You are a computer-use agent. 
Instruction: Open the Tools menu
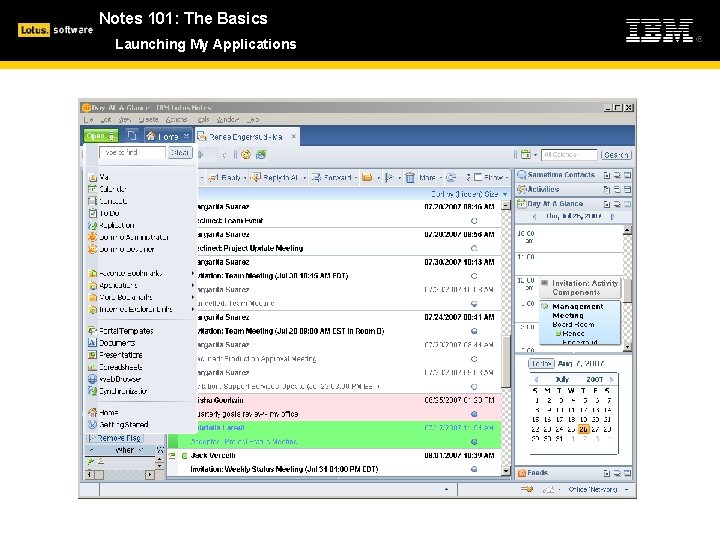[203, 119]
